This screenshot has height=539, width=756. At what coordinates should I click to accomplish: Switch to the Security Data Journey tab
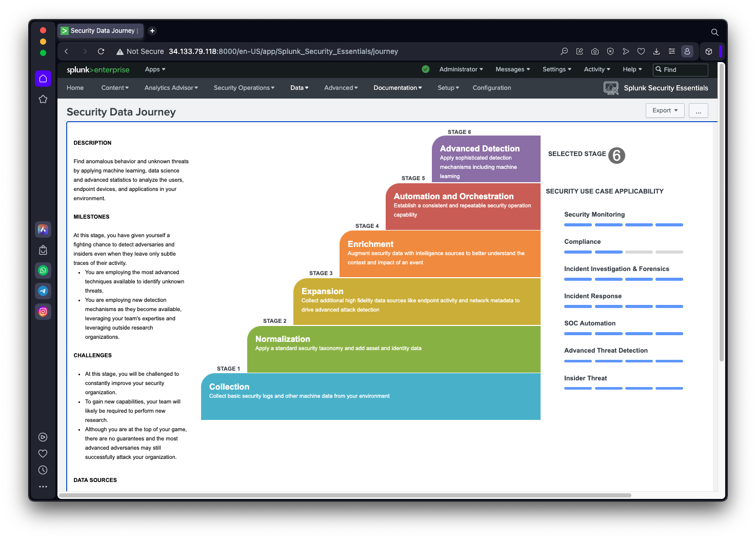101,31
